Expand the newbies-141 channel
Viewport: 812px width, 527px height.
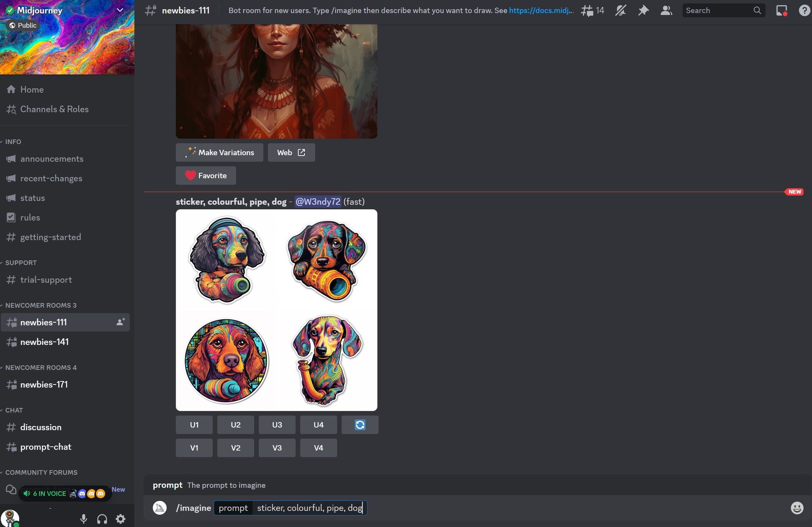44,342
